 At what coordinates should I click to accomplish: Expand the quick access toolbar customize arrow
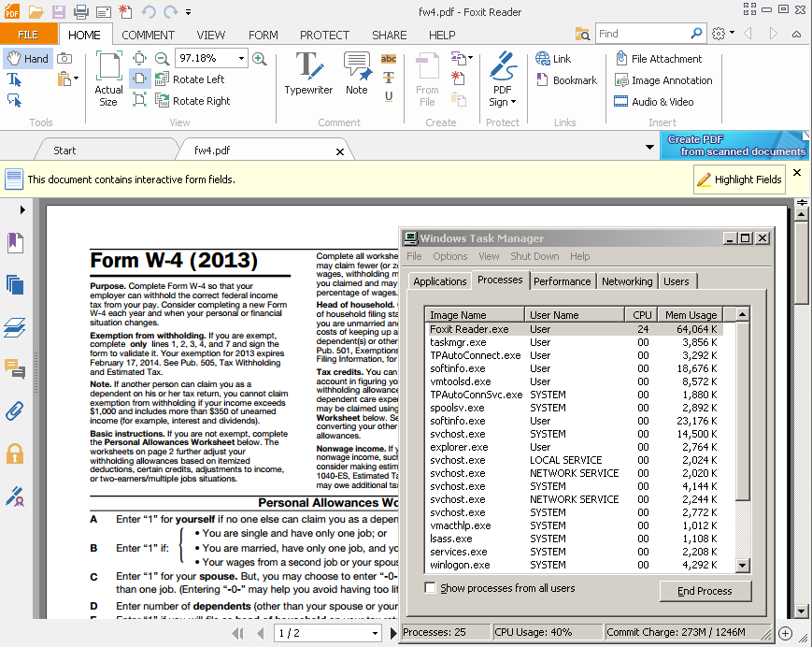pyautogui.click(x=188, y=11)
